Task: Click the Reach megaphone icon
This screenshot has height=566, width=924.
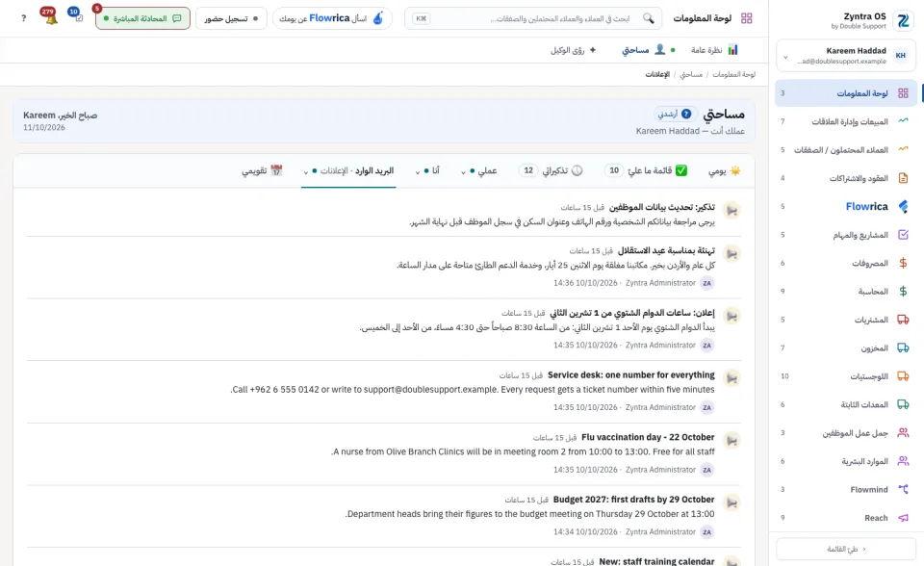Action: pyautogui.click(x=903, y=518)
